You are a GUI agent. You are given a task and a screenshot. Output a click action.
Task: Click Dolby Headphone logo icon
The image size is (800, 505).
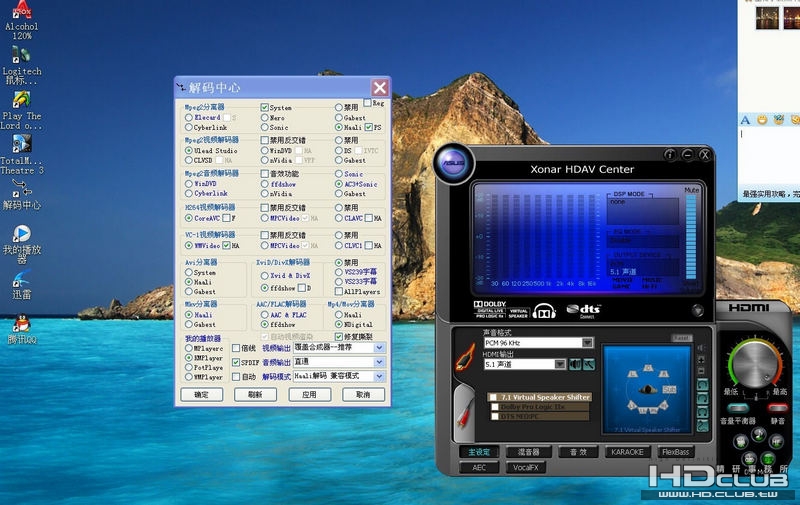pos(544,311)
